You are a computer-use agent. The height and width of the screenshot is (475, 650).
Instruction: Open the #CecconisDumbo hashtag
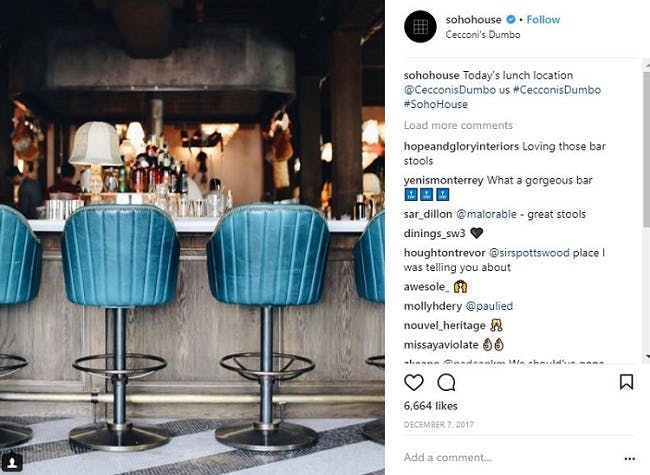[x=557, y=90]
